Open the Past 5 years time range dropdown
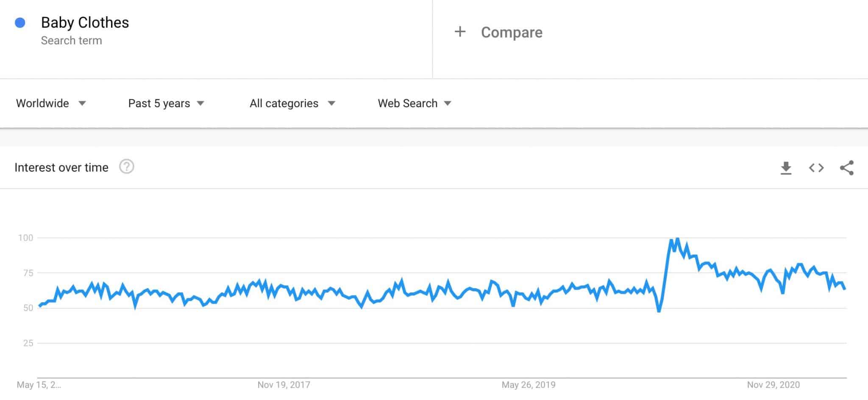Image resolution: width=868 pixels, height=400 pixels. coord(159,103)
